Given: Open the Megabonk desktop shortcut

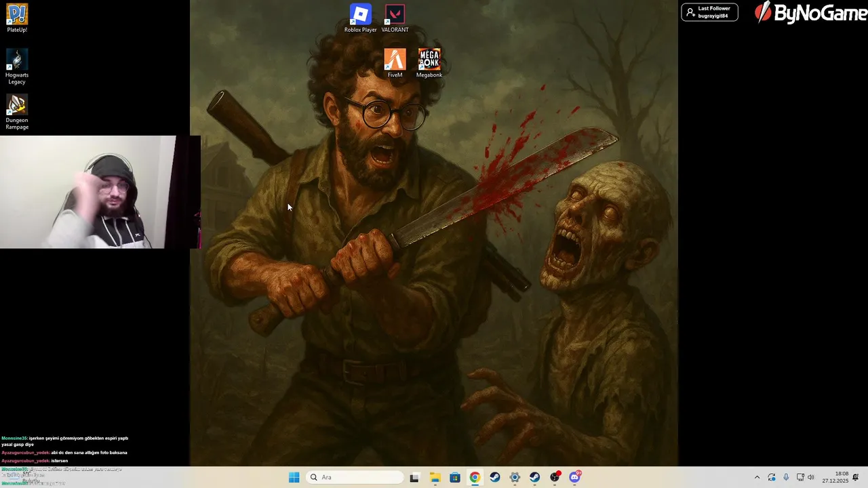Looking at the screenshot, I should pos(429,64).
